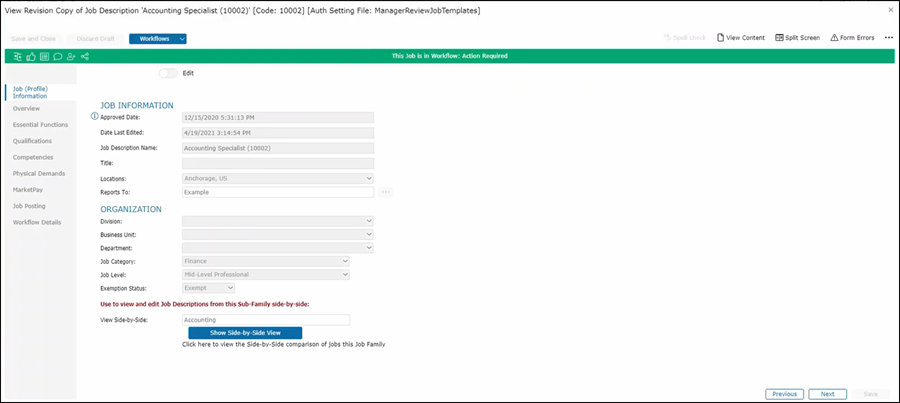Open the Business Unit dropdown
This screenshot has width=900, height=403.
277,234
